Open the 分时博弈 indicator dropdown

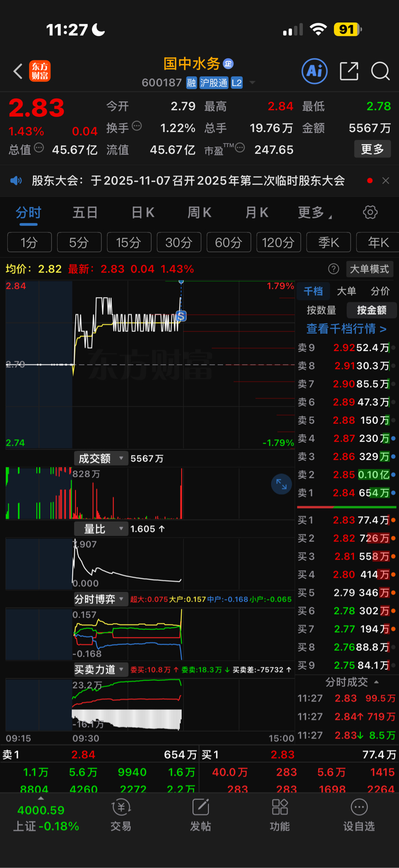(x=101, y=599)
